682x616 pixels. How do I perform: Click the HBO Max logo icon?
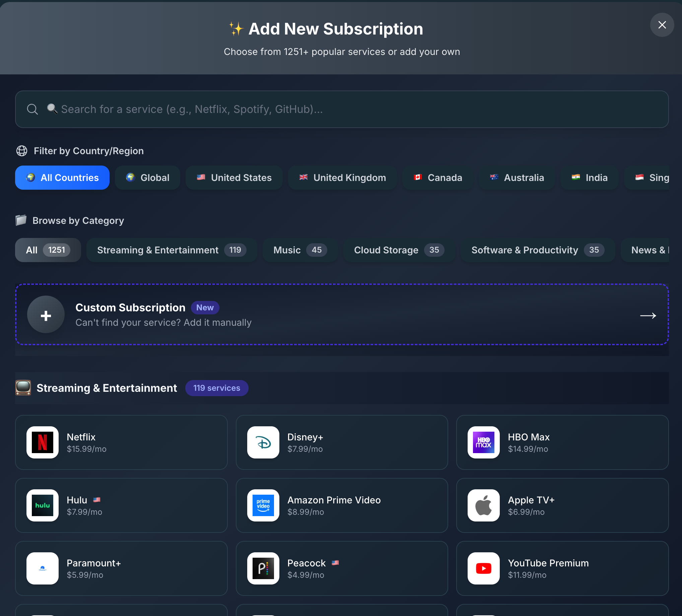coord(483,442)
